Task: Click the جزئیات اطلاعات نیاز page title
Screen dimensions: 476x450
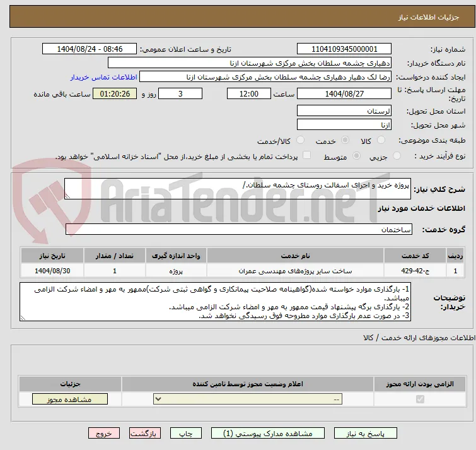Action: [x=429, y=17]
